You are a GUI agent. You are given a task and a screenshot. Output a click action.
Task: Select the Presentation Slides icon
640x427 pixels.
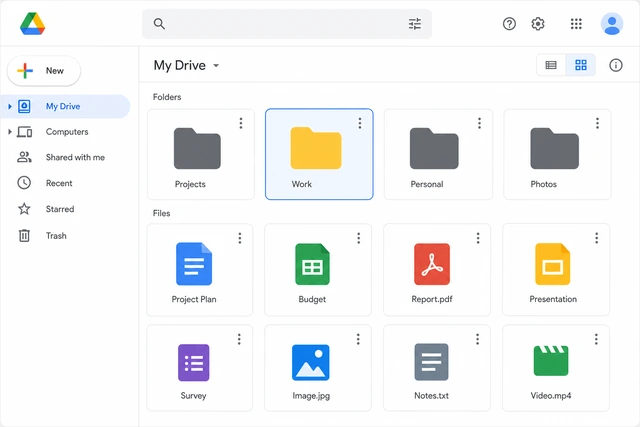click(552, 264)
